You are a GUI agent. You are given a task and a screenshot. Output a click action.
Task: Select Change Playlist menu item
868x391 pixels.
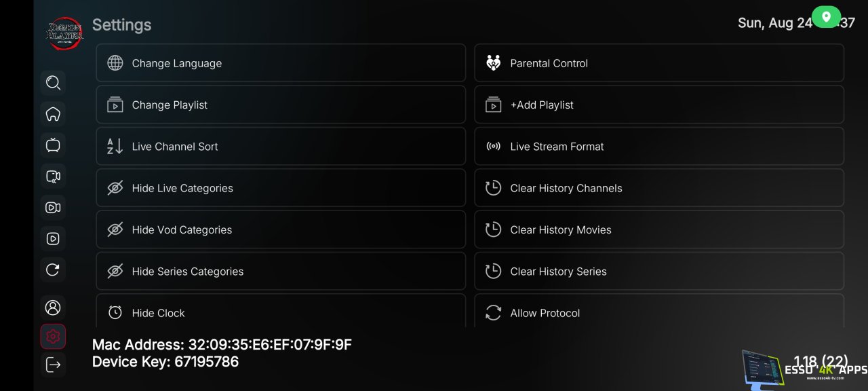[281, 105]
